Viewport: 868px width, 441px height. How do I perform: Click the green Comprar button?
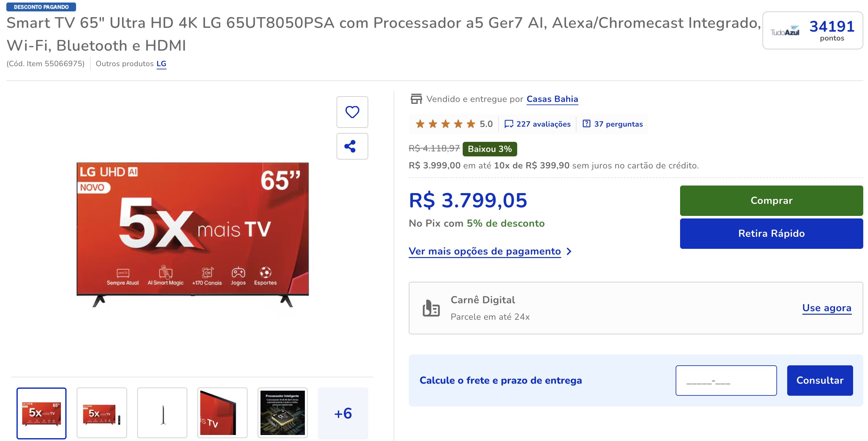771,201
